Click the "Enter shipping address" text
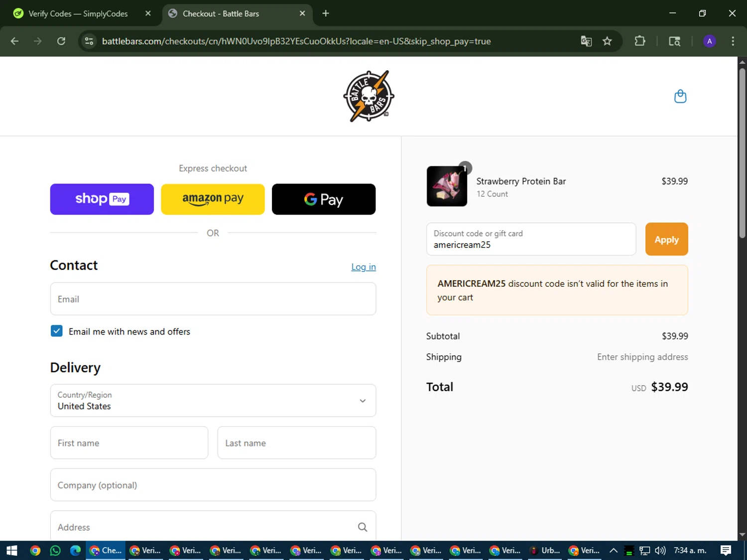This screenshot has width=747, height=560. (x=642, y=357)
